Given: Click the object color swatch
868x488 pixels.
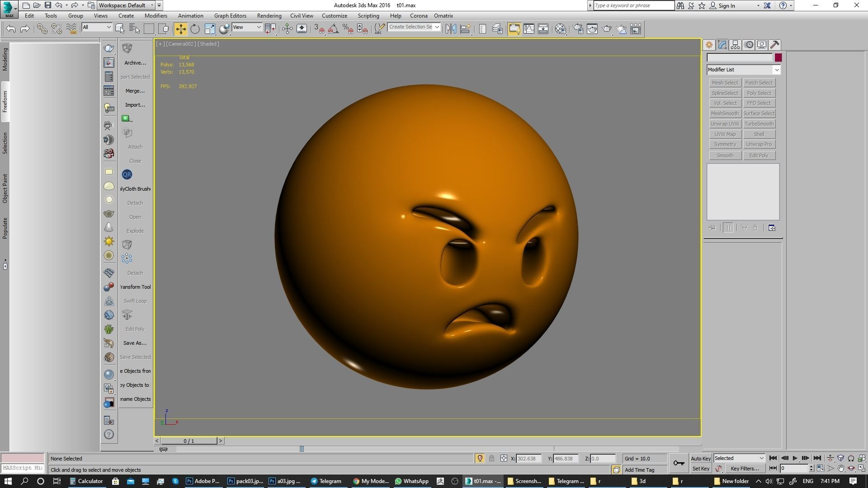Looking at the screenshot, I should pos(778,58).
